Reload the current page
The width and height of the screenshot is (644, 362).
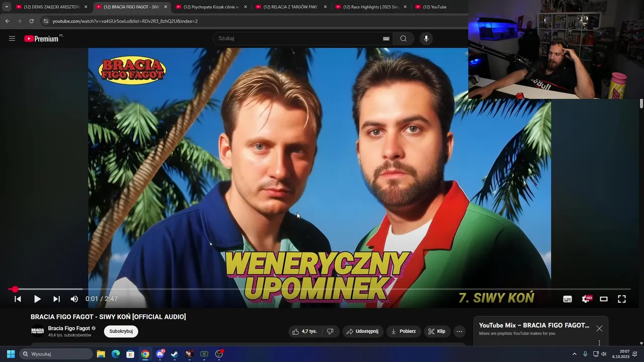point(31,21)
